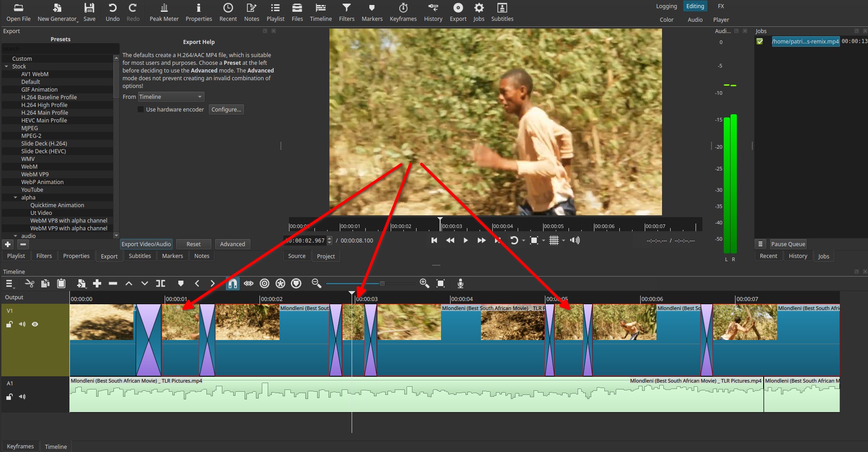Image resolution: width=868 pixels, height=452 pixels.
Task: Click the timeline Record Audio microphone icon
Action: pos(460,283)
